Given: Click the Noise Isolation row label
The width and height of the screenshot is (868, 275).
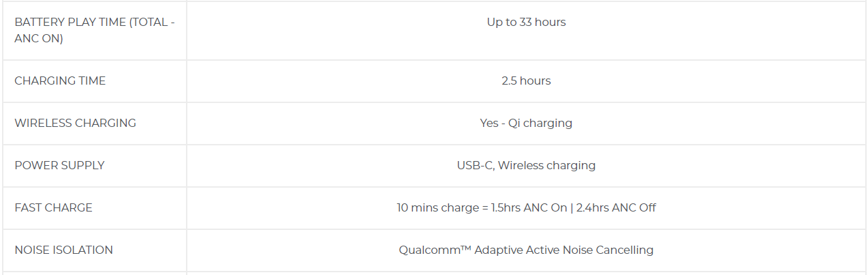Looking at the screenshot, I should [63, 250].
